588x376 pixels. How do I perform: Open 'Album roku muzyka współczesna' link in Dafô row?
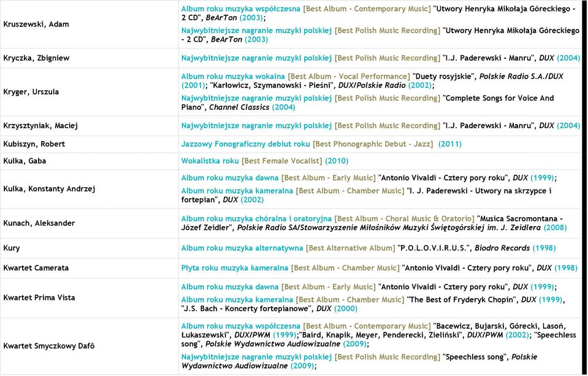241,326
